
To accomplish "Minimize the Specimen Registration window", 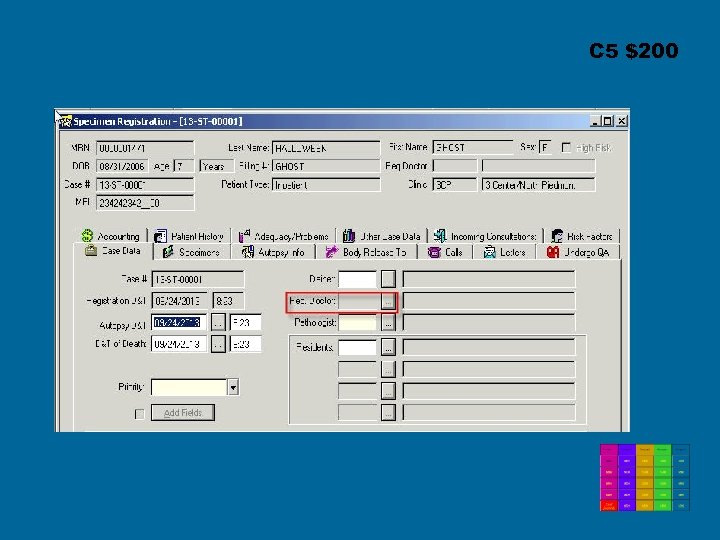I will 596,121.
